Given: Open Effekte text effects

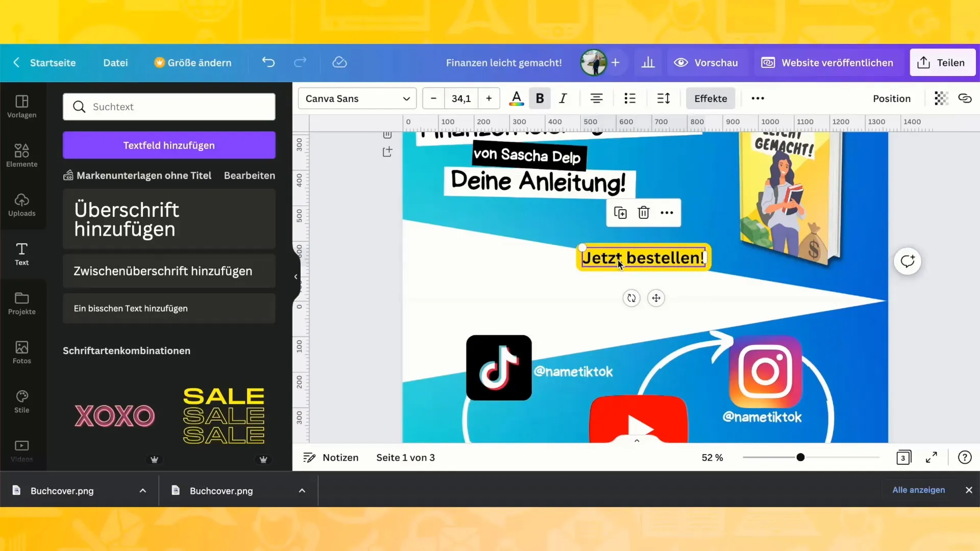Looking at the screenshot, I should (710, 98).
